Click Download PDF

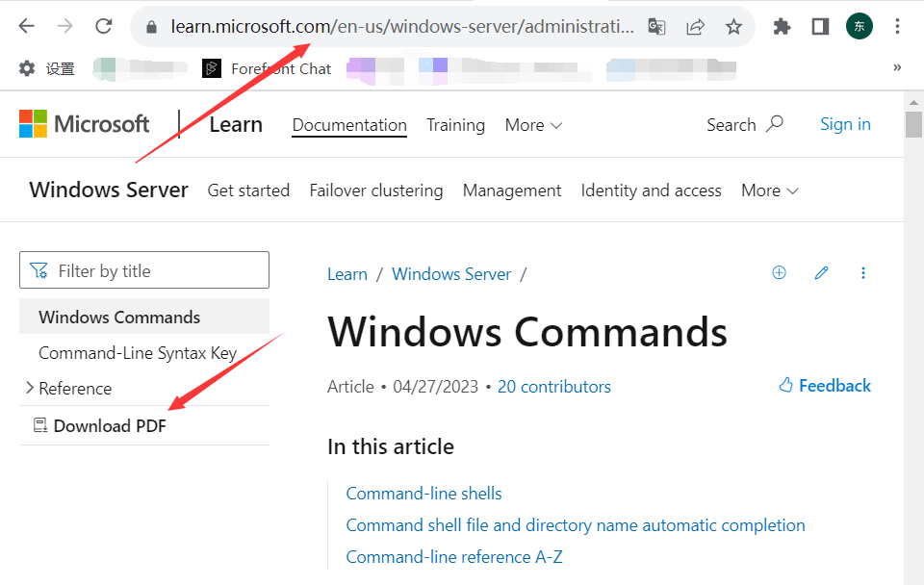(x=100, y=425)
